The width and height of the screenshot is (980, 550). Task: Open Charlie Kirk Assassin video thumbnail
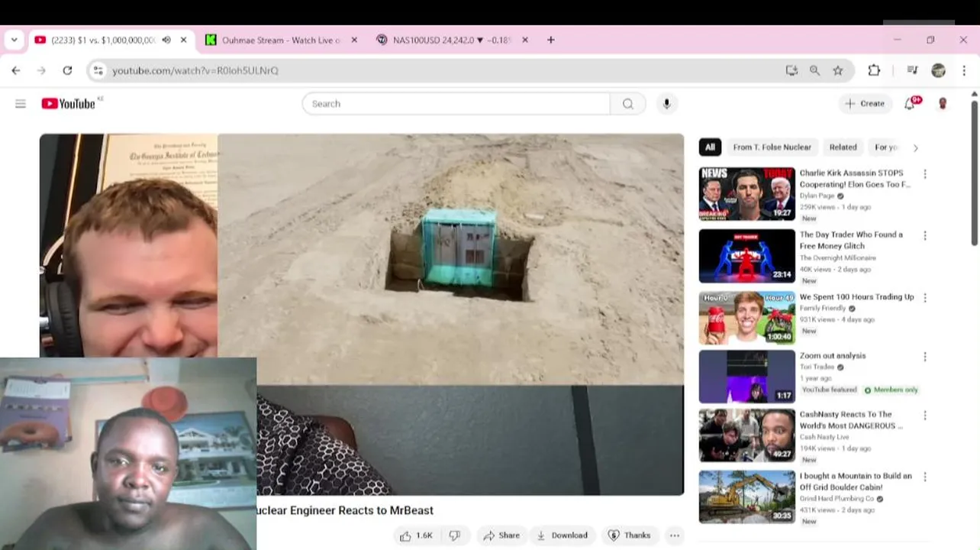click(x=746, y=194)
